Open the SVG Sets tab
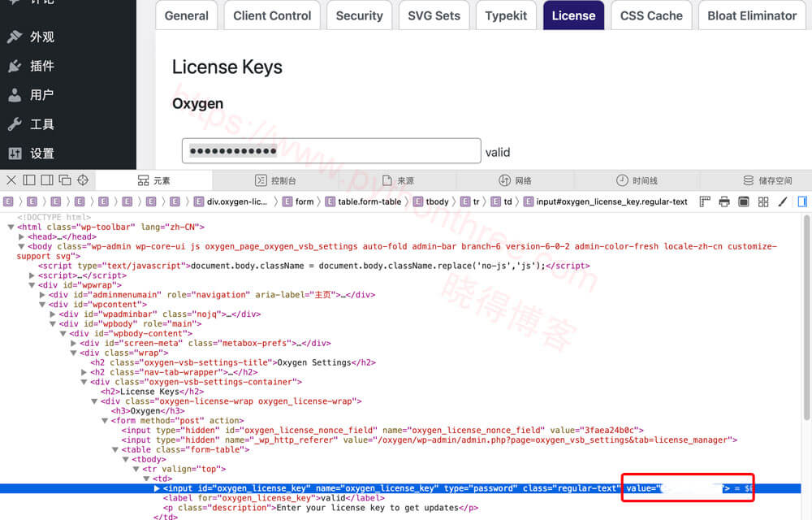 (434, 15)
